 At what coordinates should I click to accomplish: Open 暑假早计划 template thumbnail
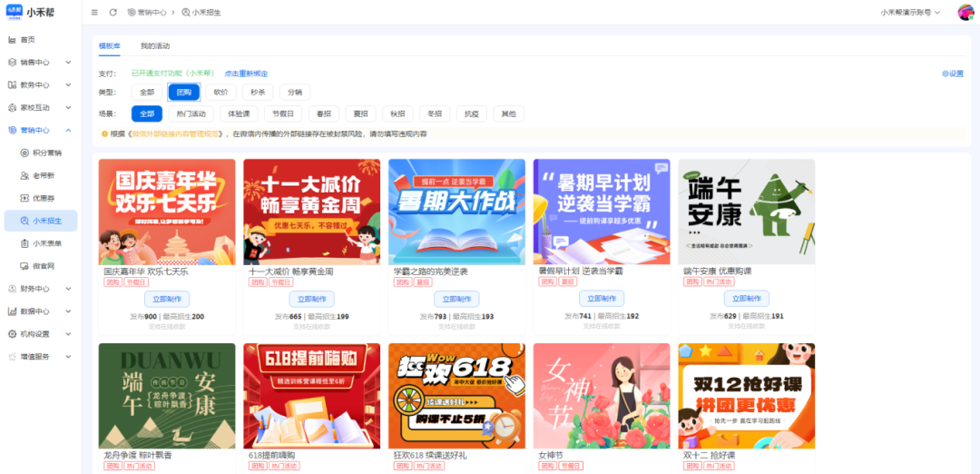click(602, 212)
